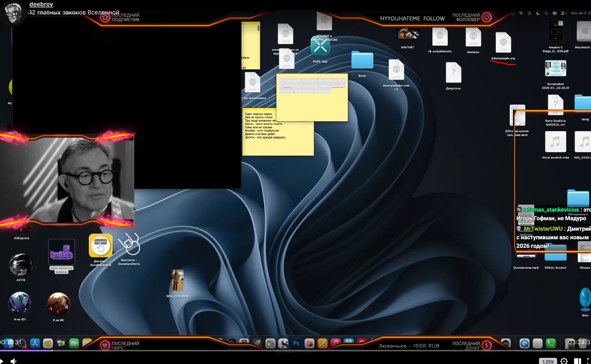Open playback speed 1.25X selector
The height and width of the screenshot is (364, 591).
click(x=548, y=361)
